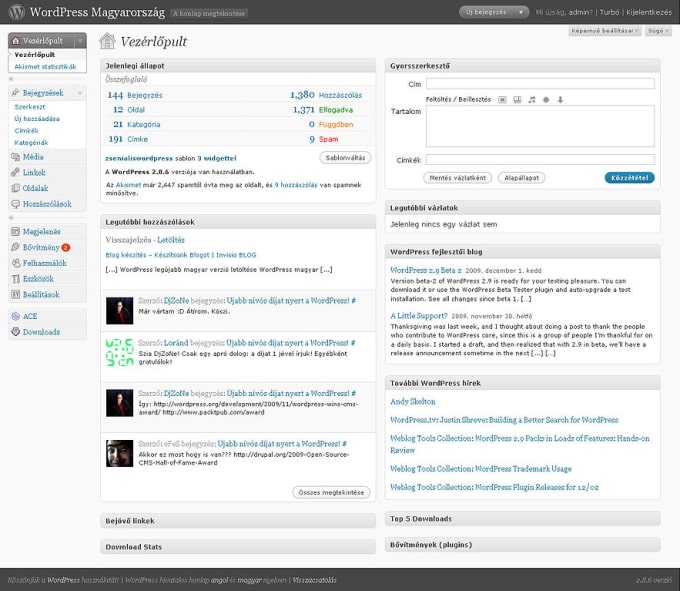Expand the Download Stats panel
This screenshot has width=680, height=591.
[x=238, y=547]
